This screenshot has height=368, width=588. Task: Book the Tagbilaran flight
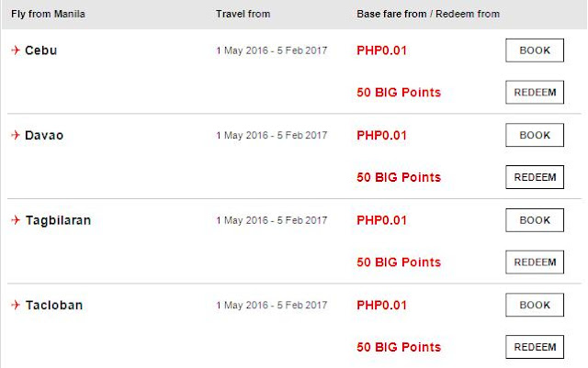click(535, 220)
